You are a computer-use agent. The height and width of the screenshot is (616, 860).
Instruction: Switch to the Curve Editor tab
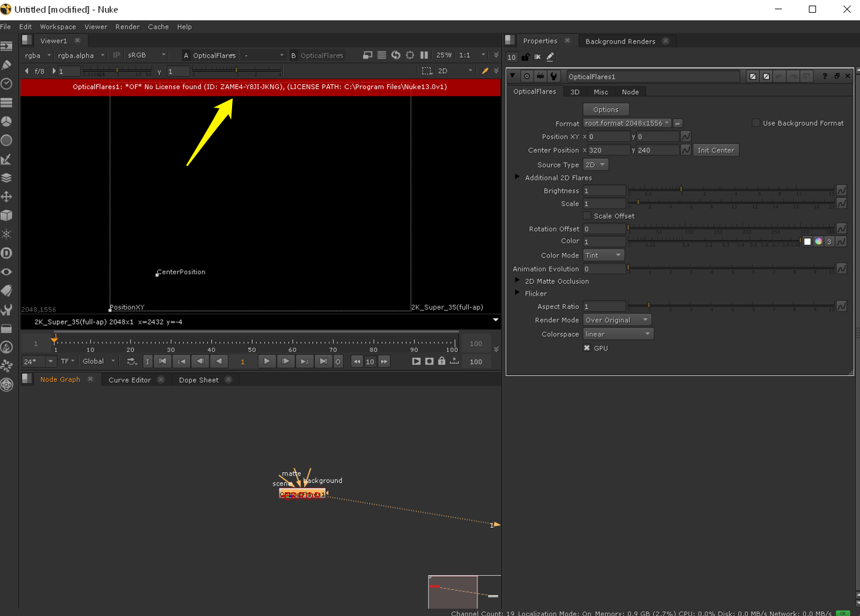coord(130,380)
